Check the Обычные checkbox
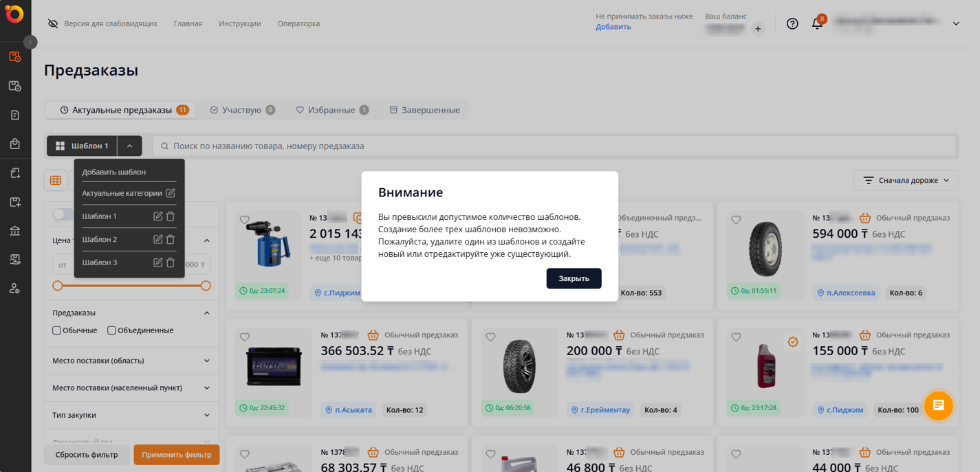Viewport: 980px width, 472px height. click(x=57, y=330)
